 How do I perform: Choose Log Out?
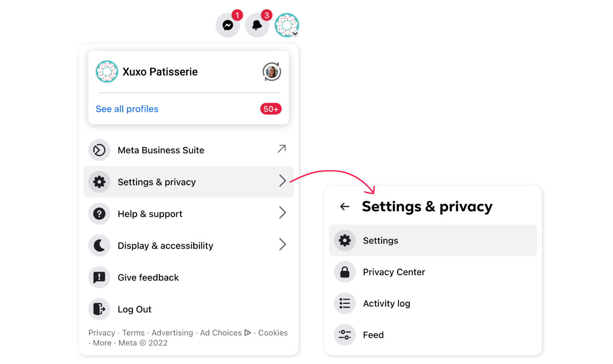click(x=188, y=309)
